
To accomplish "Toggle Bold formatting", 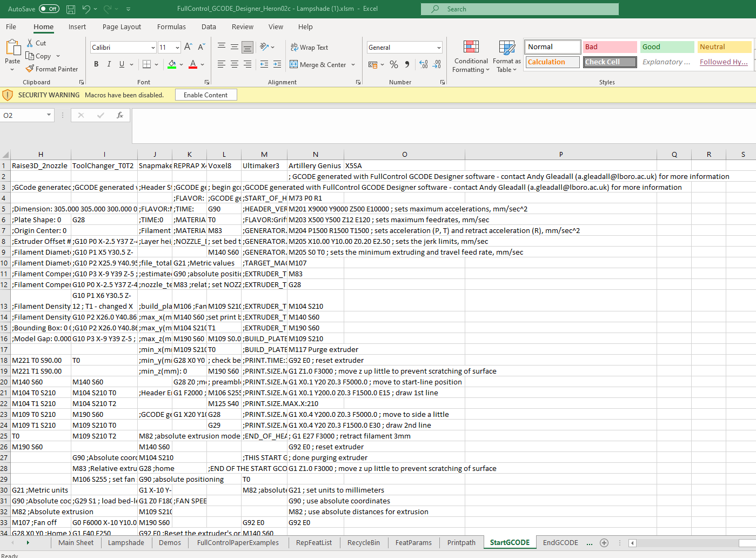I will (x=96, y=64).
